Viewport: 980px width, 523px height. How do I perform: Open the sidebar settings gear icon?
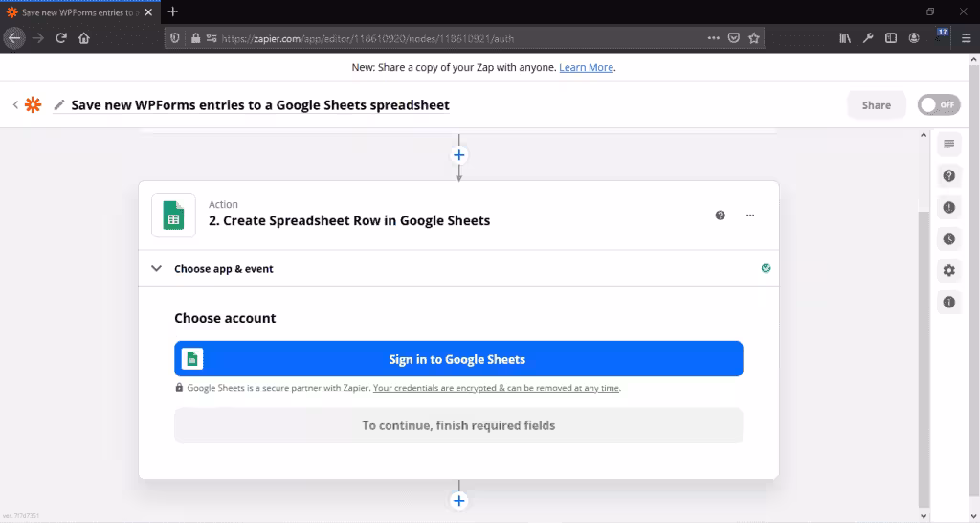948,270
